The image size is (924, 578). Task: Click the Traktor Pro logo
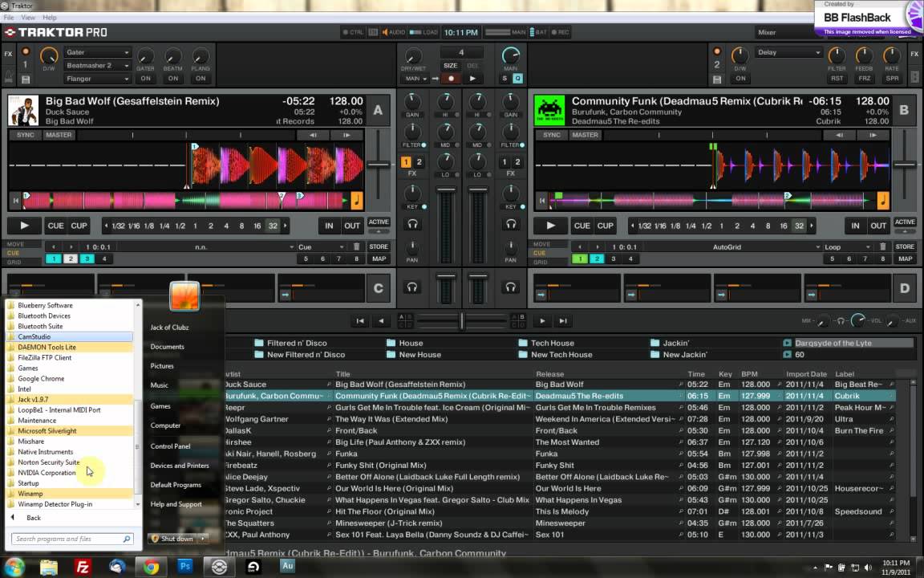(x=56, y=32)
